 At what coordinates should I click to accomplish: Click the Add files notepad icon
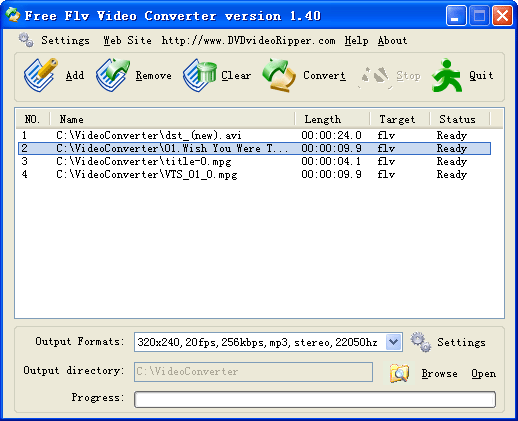coord(41,75)
